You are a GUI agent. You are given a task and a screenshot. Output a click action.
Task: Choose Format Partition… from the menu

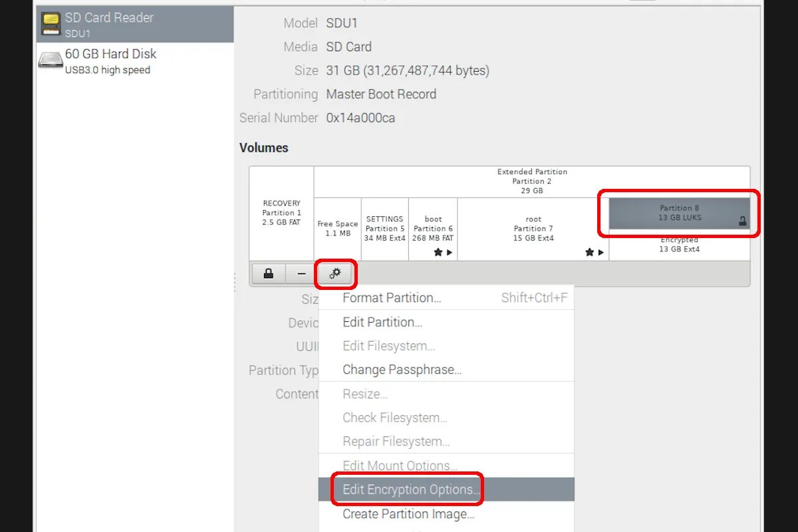446,298
